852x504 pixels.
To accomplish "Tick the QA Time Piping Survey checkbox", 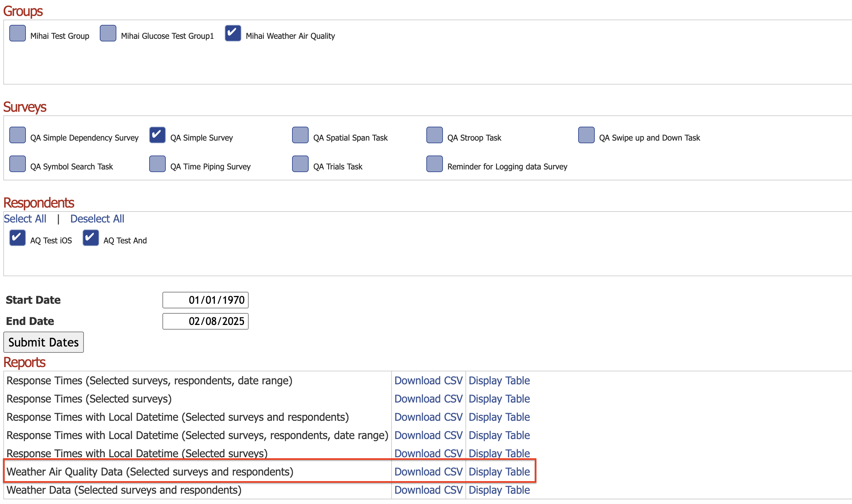I will [157, 164].
